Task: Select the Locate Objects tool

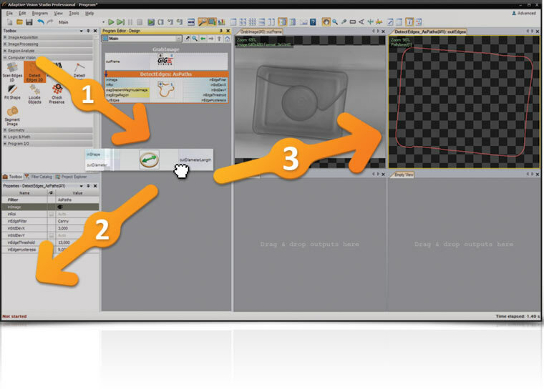Action: tap(34, 94)
